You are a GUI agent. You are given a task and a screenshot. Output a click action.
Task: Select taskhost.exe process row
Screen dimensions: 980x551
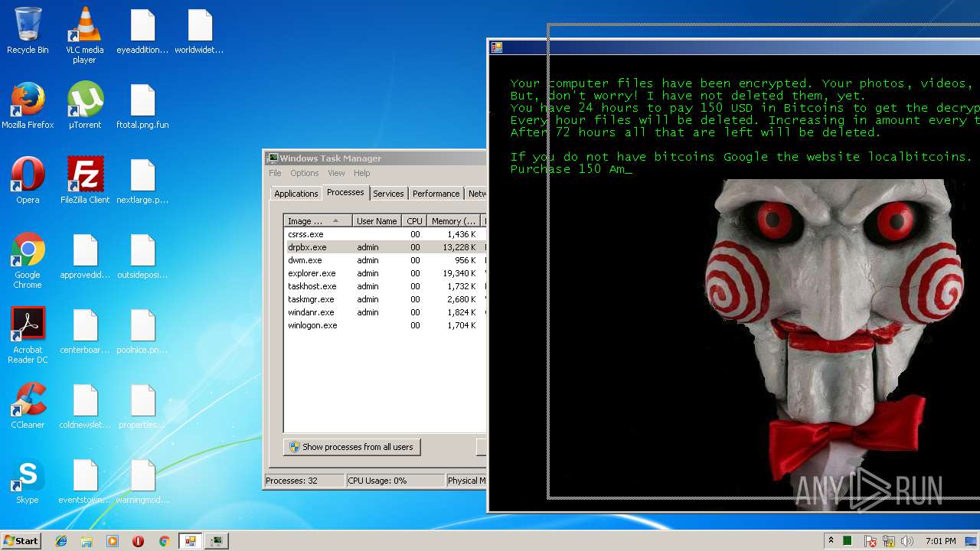[384, 286]
